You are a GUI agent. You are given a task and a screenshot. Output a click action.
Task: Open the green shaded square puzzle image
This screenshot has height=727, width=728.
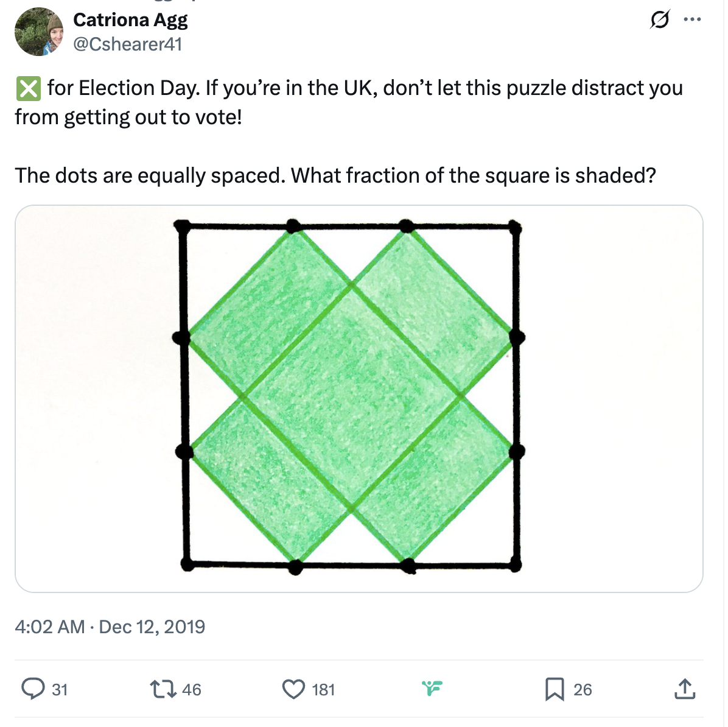[x=359, y=399]
